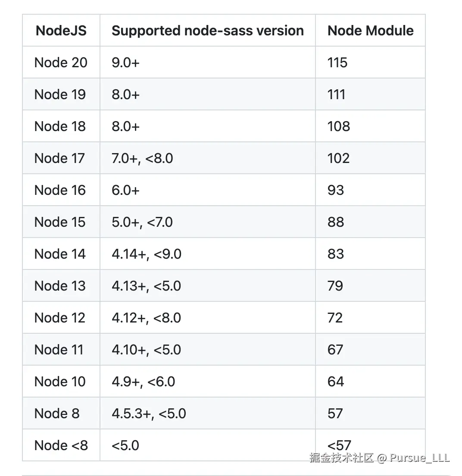Select the 4.14+, <9.0 cell

pyautogui.click(x=147, y=254)
